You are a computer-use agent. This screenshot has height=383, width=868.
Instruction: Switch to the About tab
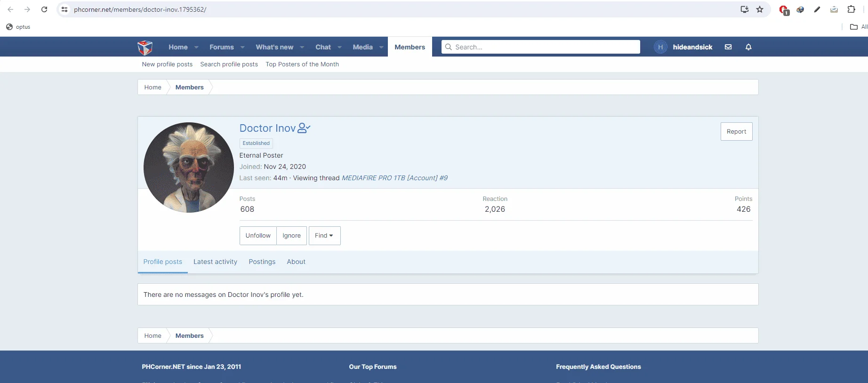tap(296, 262)
